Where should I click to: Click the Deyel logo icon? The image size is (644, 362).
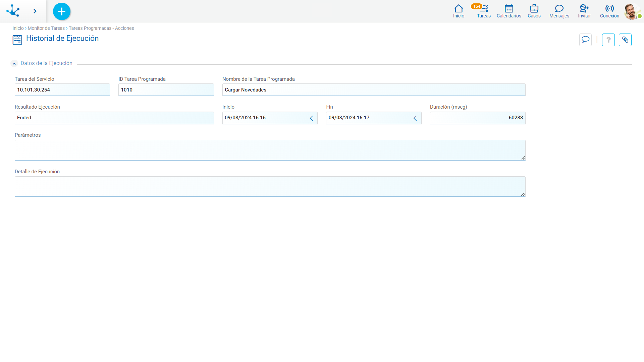coord(13,11)
